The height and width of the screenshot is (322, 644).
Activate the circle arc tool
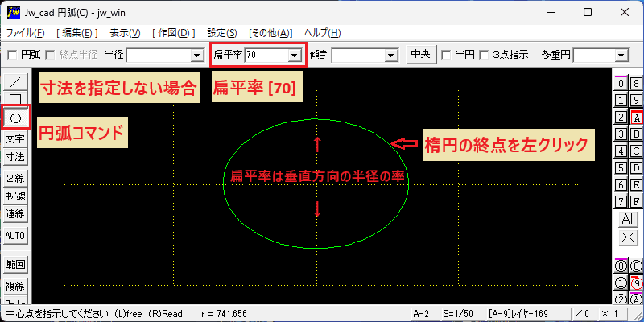coord(15,118)
